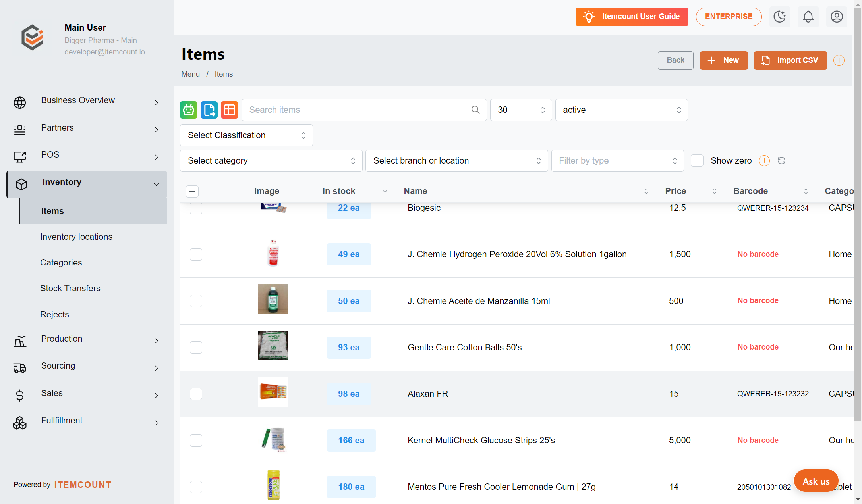Tick the Show zero checkbox
The height and width of the screenshot is (504, 862).
(697, 161)
